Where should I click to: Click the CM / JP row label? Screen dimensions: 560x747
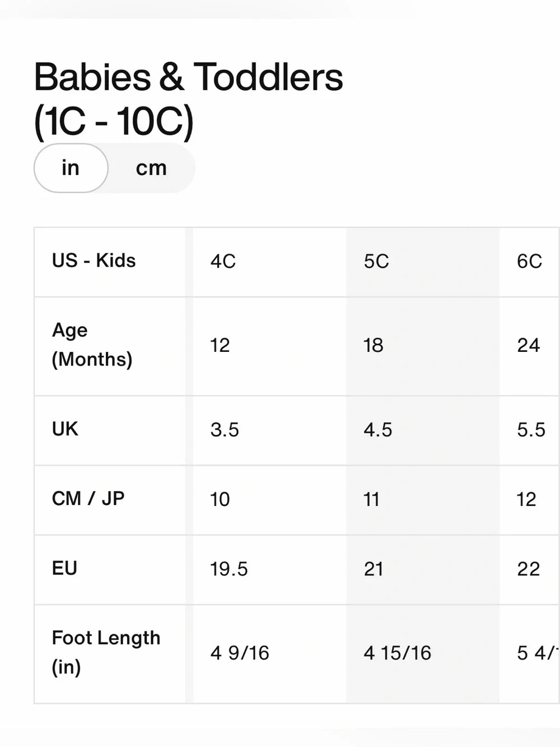pos(88,498)
